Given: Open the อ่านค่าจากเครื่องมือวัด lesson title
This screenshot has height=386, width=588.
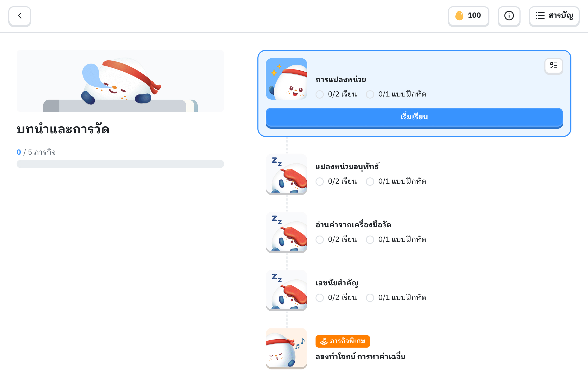Looking at the screenshot, I should pyautogui.click(x=353, y=225).
